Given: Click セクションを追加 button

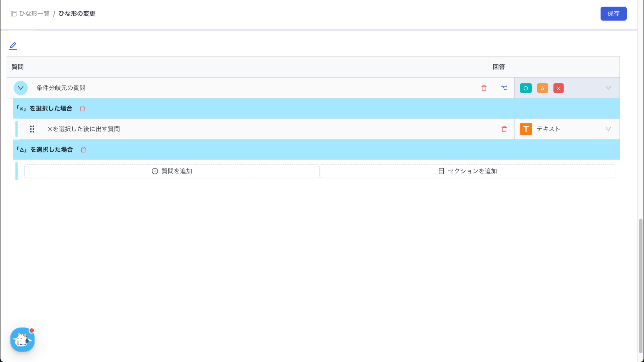Looking at the screenshot, I should point(468,171).
